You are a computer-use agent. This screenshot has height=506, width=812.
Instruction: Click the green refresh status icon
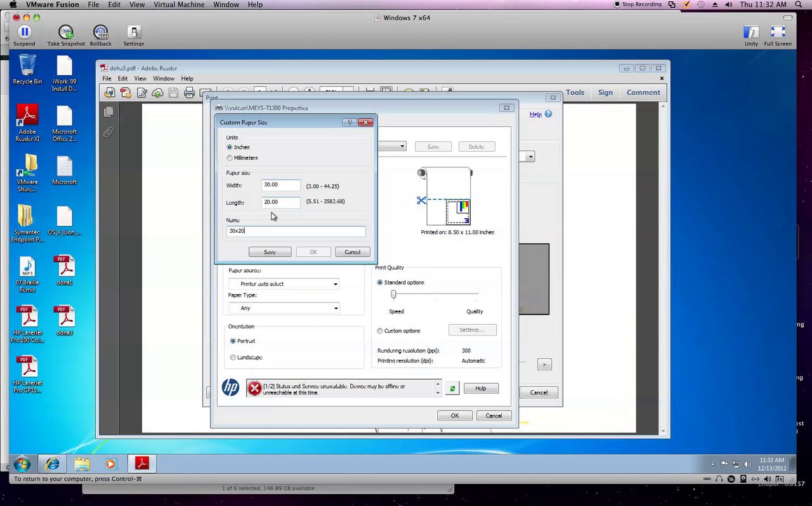tap(452, 389)
